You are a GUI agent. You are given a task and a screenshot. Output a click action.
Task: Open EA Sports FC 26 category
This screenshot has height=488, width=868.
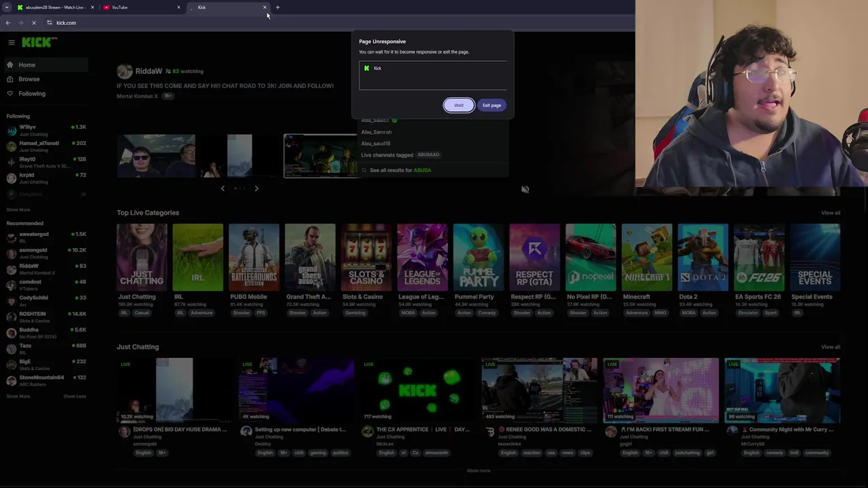[x=759, y=258]
